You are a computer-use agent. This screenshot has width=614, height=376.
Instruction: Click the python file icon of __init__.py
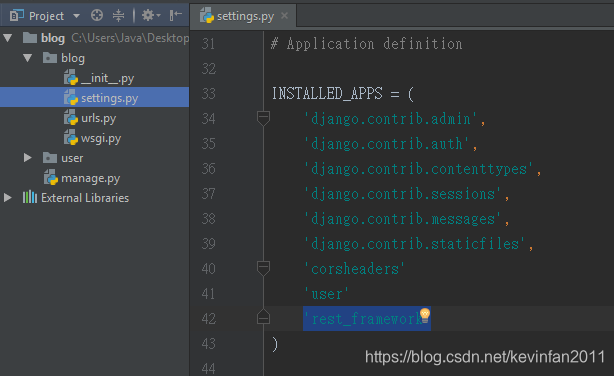71,78
